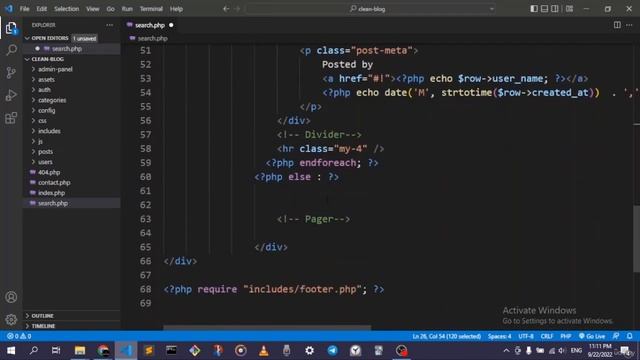Screen dimensions: 640x360
Task: Click line number 62 in the gutter
Action: (145, 204)
